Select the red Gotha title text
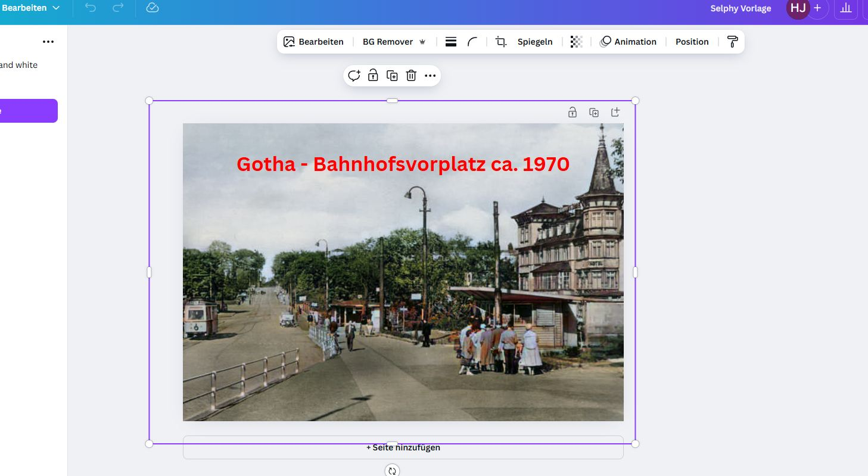Image resolution: width=868 pixels, height=476 pixels. tap(403, 164)
